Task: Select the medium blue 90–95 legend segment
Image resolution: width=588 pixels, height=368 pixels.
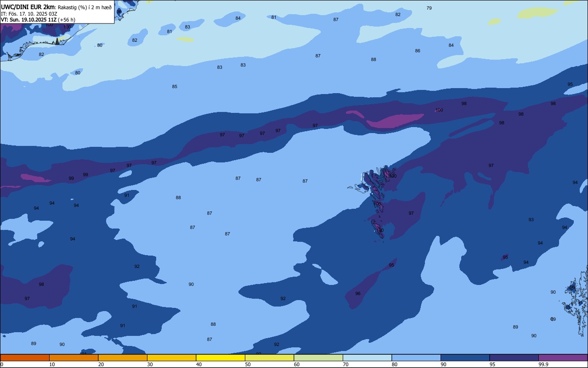Action: click(465, 357)
